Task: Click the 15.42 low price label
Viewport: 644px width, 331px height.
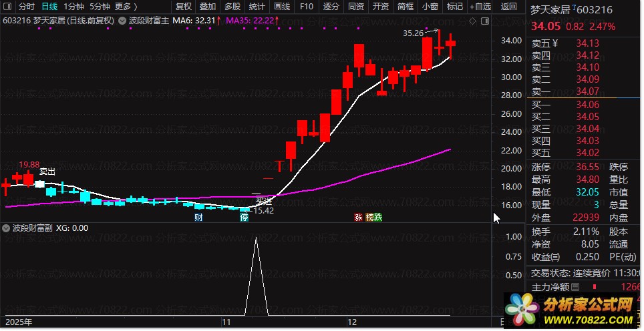Action: point(264,211)
